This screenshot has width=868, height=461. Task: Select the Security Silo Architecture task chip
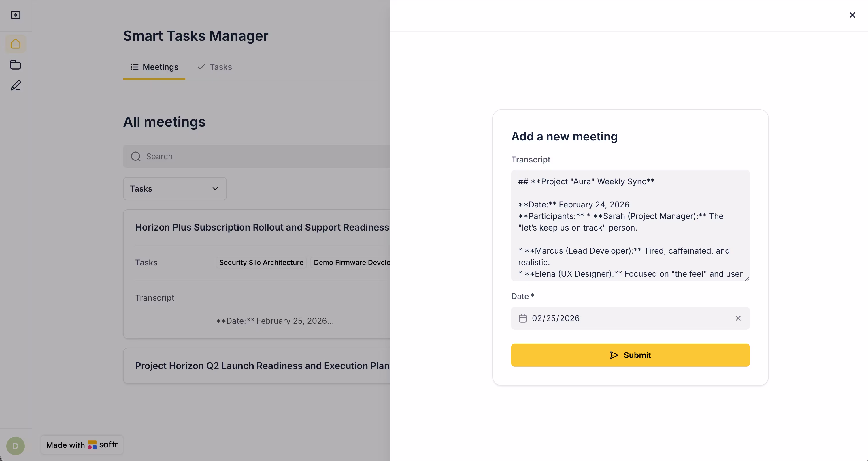tap(261, 262)
